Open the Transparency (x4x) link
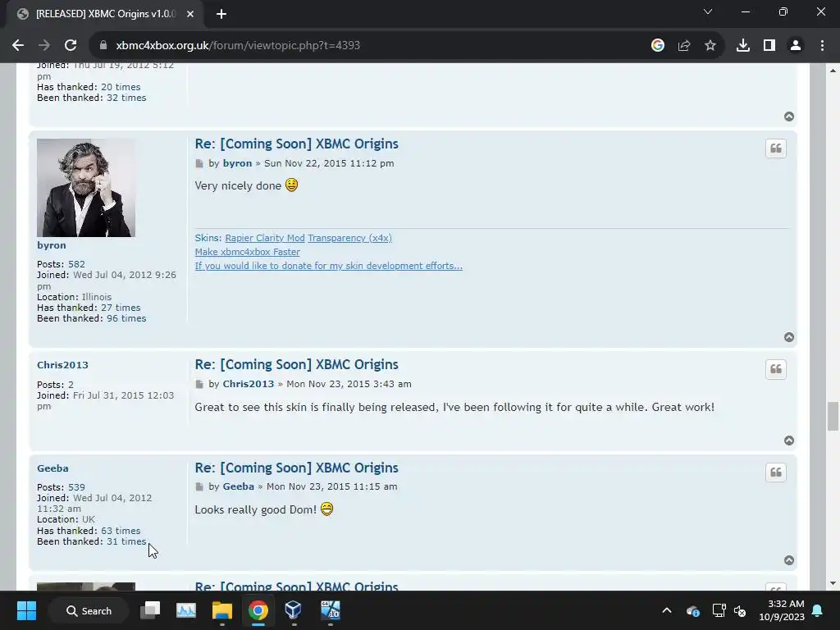Viewport: 840px width, 630px height. [x=349, y=238]
